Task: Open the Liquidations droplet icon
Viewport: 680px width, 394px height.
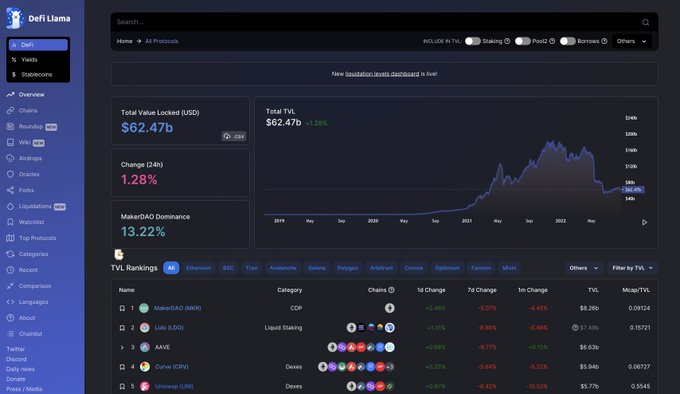Action: click(10, 206)
